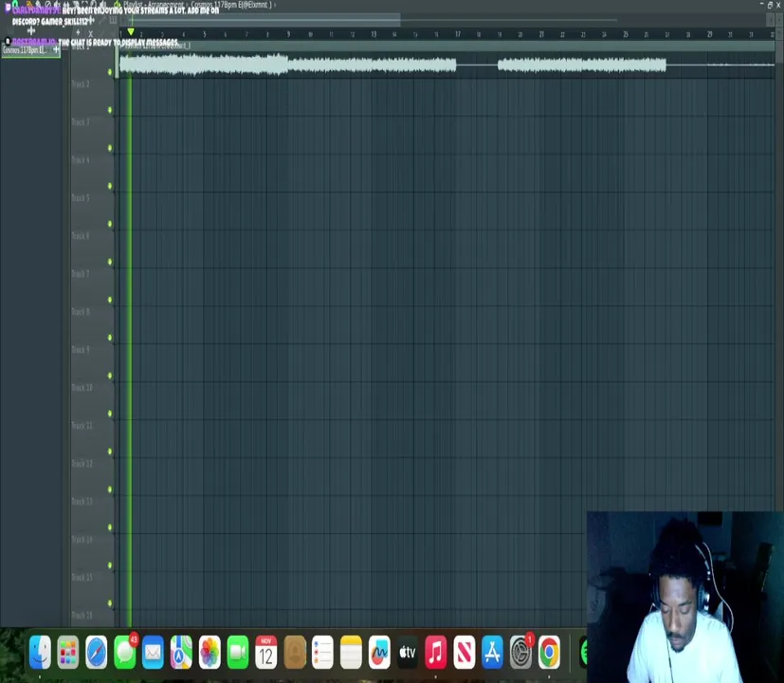Open Music from the dock
This screenshot has width=784, height=683.
click(435, 653)
